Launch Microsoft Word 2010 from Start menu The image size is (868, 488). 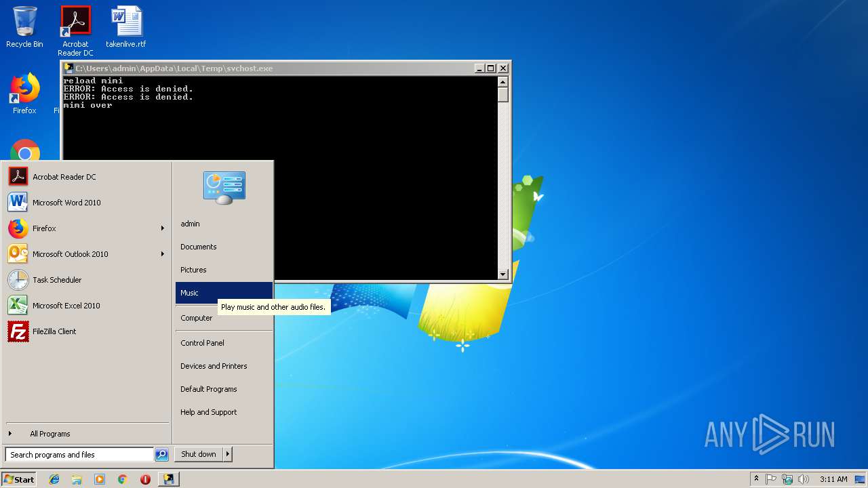tap(86, 203)
